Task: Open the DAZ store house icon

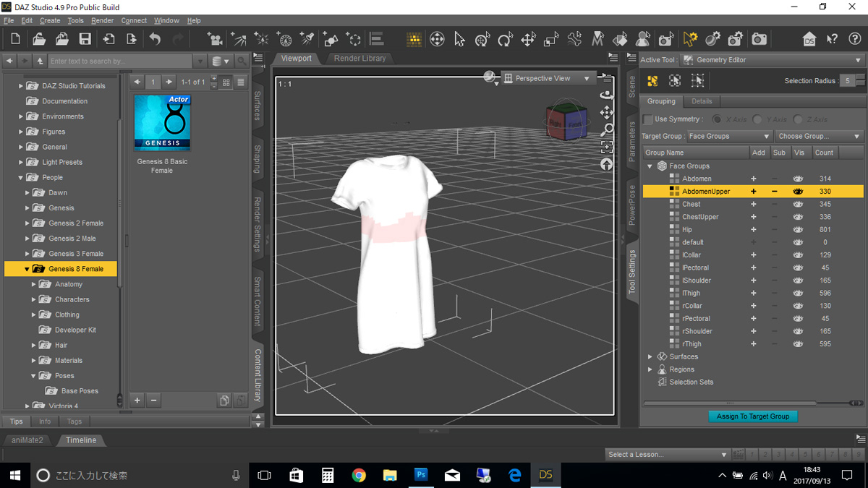Action: 809,39
